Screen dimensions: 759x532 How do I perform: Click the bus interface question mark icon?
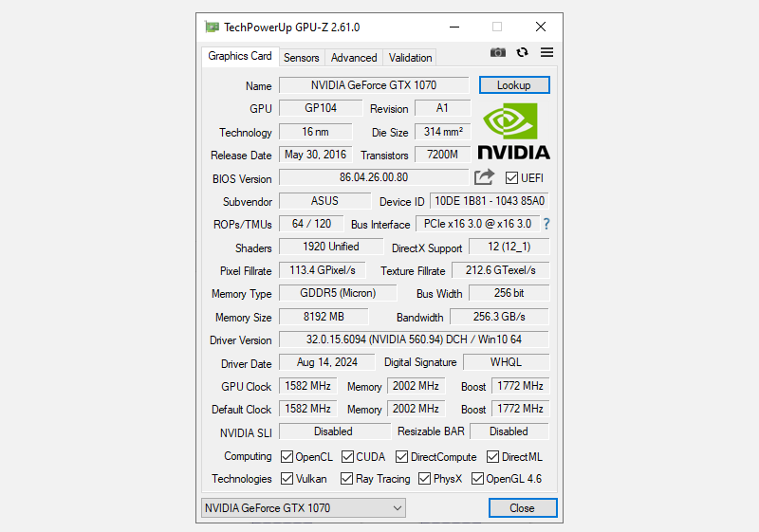click(x=546, y=225)
